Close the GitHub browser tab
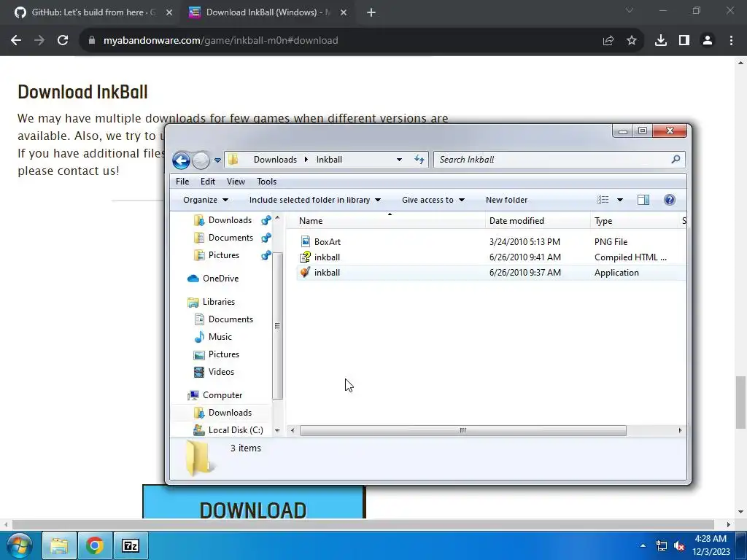747x560 pixels. click(169, 12)
